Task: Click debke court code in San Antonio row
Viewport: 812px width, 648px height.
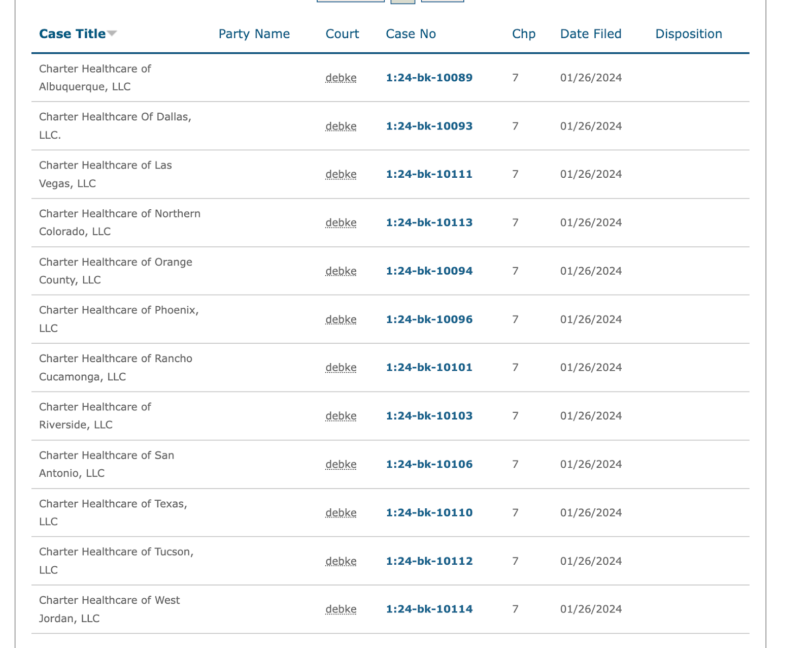Action: 341,464
